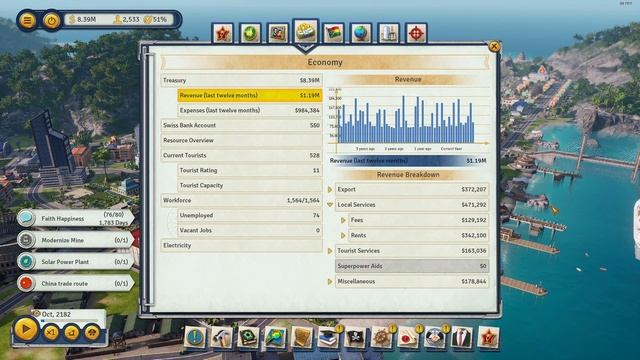Open the ship wheel trade button

tap(381, 338)
